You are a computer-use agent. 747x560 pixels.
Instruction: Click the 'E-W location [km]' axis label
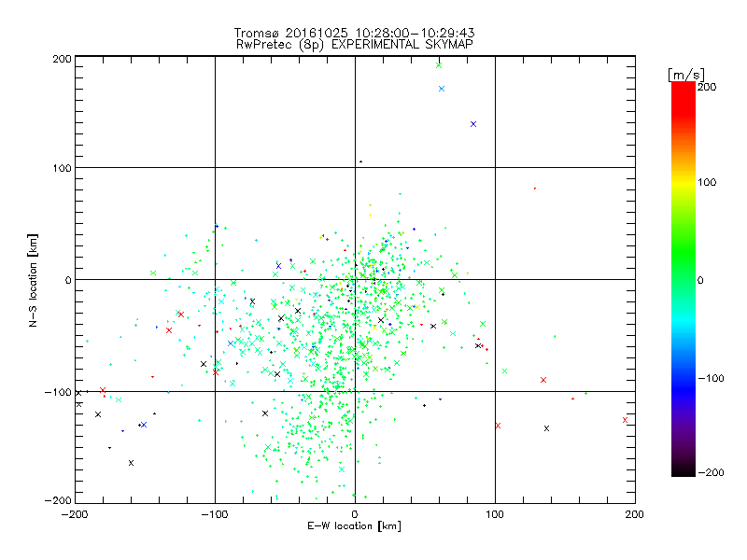354,526
